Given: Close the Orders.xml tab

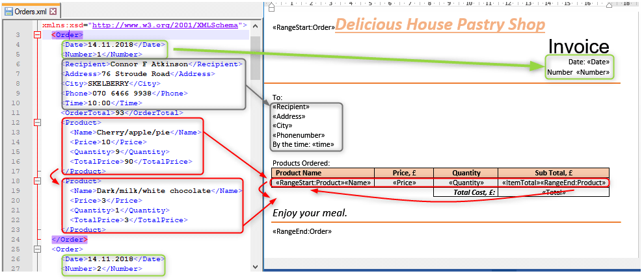Looking at the screenshot, I should coord(53,12).
